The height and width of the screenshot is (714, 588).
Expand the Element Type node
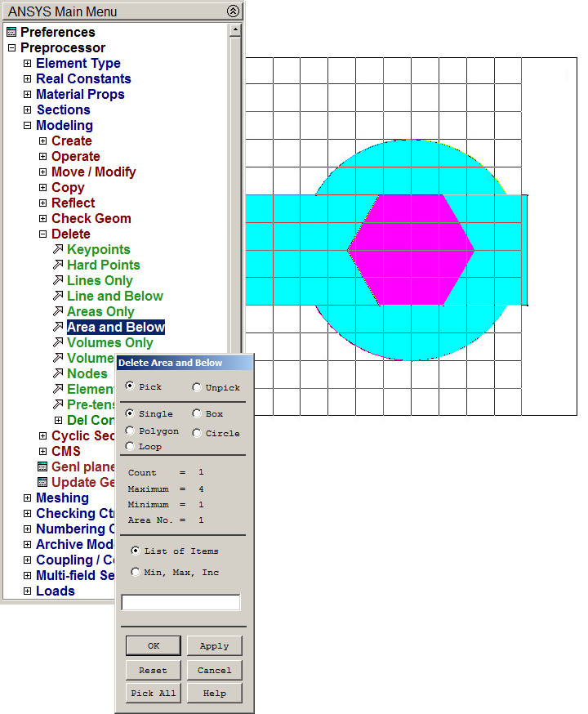pos(27,63)
